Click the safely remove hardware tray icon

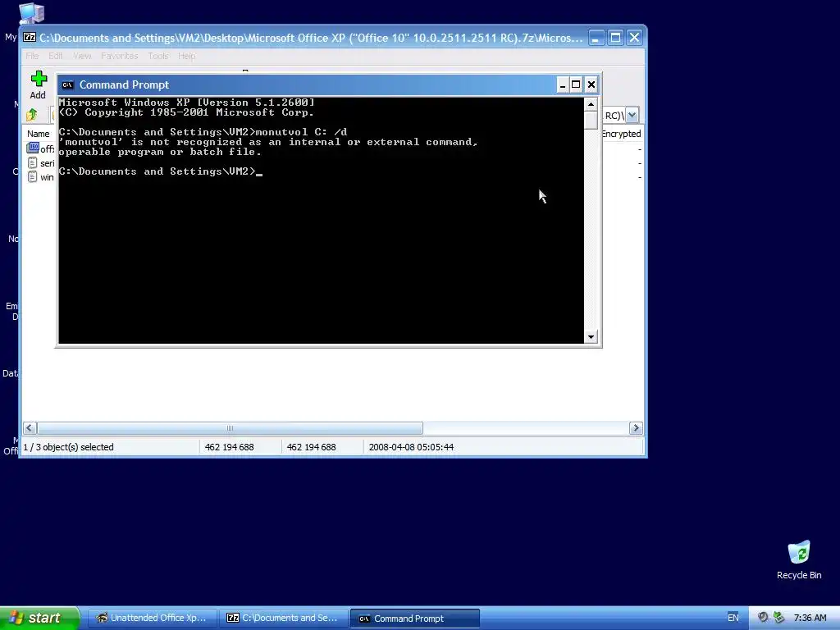pyautogui.click(x=778, y=618)
